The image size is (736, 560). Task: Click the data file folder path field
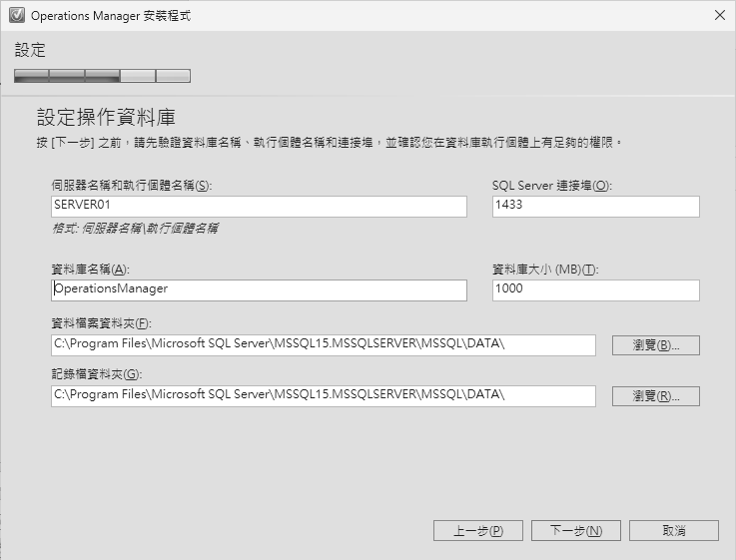tap(324, 345)
